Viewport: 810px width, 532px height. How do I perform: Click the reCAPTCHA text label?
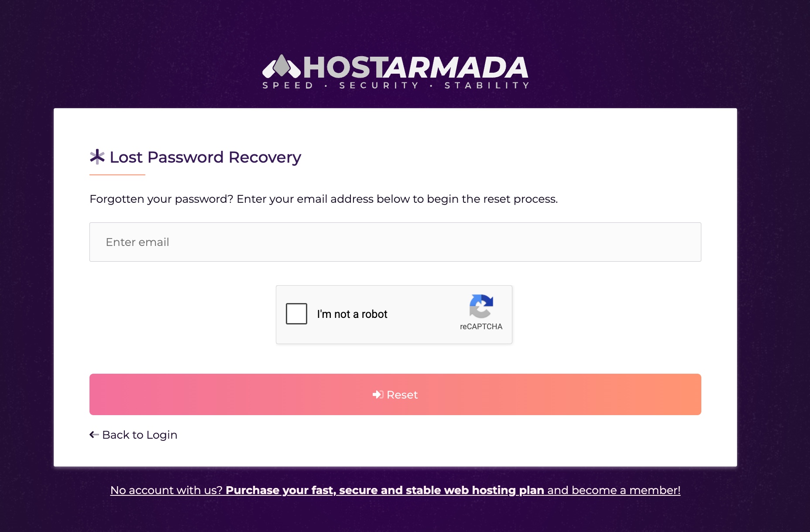[x=481, y=327]
